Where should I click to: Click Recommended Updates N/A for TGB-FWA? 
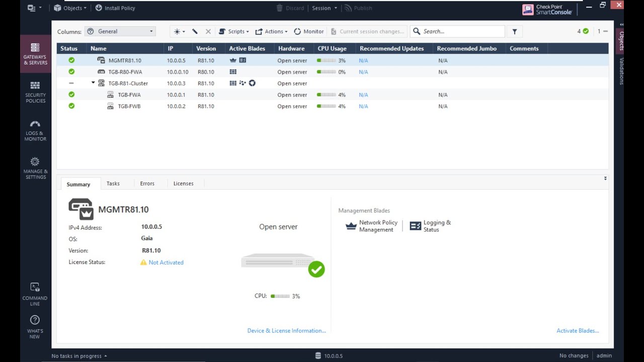tap(363, 95)
